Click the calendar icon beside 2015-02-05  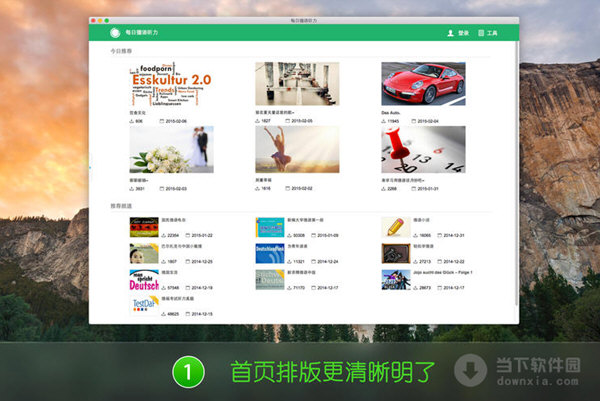287,121
